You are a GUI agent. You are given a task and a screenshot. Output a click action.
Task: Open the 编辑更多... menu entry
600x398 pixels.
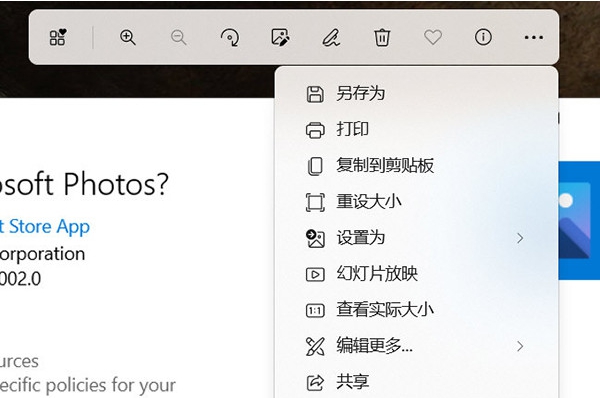416,346
